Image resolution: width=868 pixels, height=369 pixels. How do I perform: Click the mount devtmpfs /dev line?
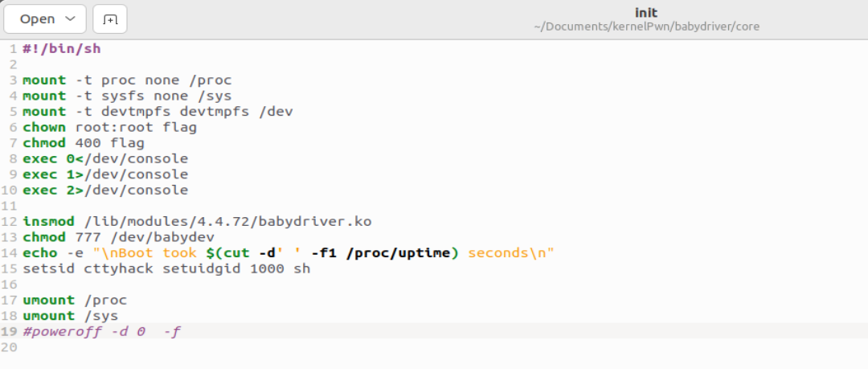pos(157,112)
